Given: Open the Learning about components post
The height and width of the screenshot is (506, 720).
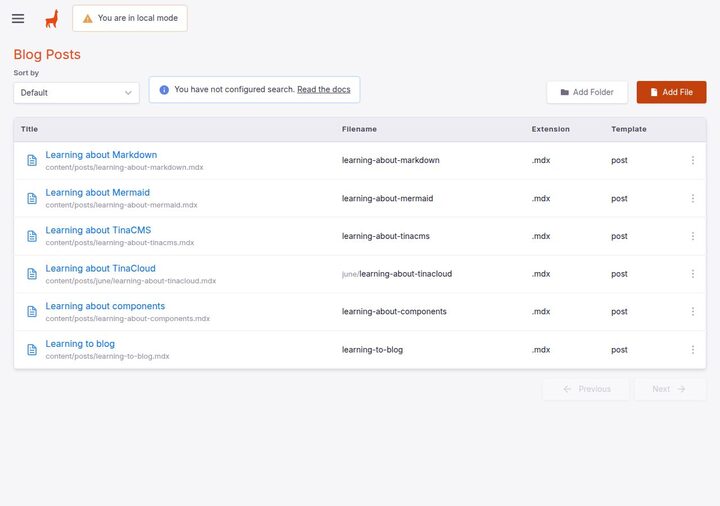Looking at the screenshot, I should [105, 306].
